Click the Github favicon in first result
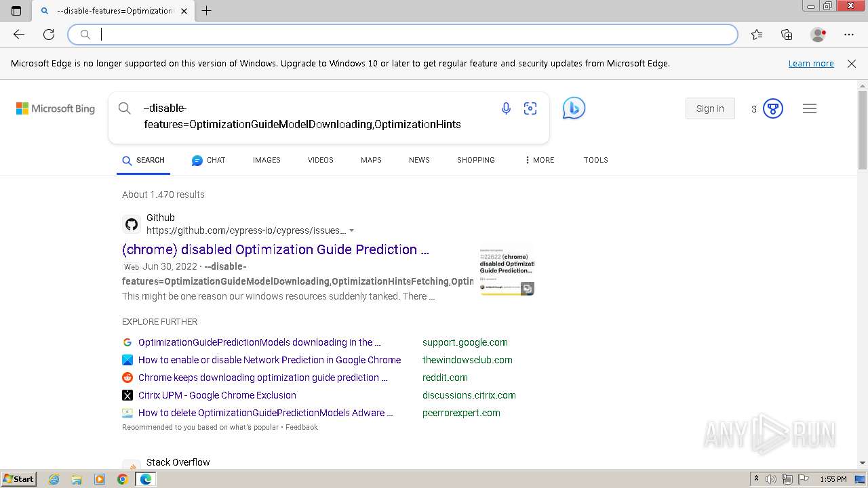This screenshot has width=868, height=488. click(x=132, y=224)
